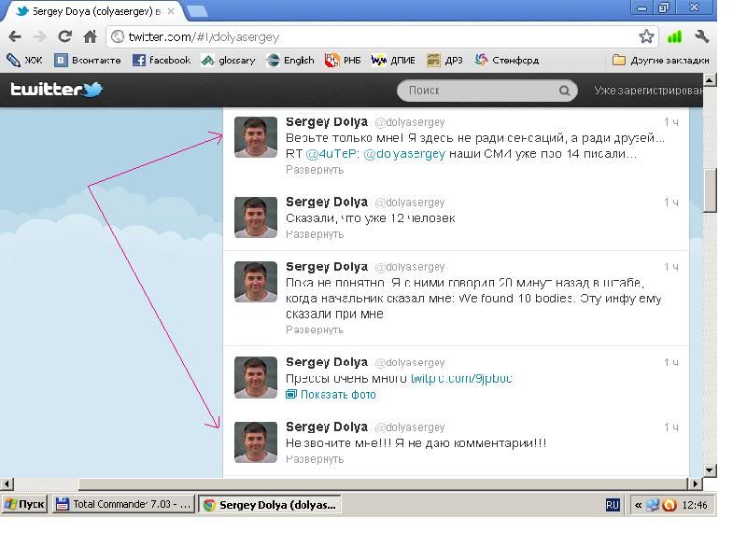Open the Стенфорд bookmark

[x=507, y=61]
